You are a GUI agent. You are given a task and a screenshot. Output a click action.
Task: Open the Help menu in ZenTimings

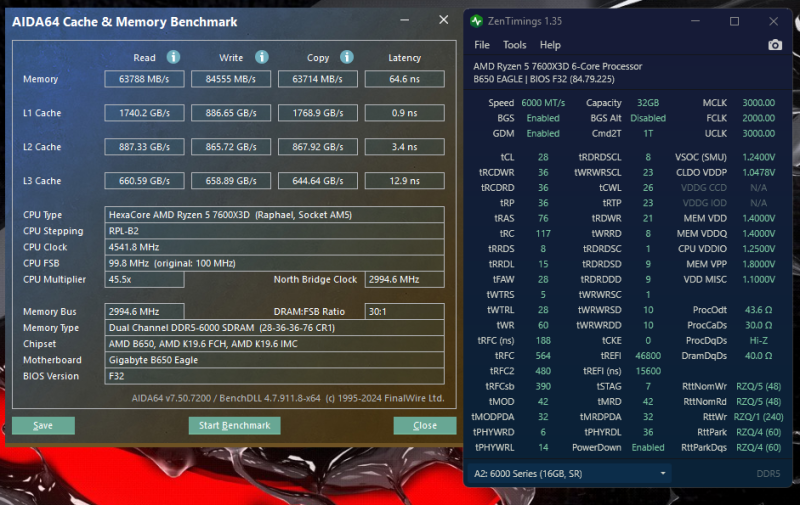click(x=550, y=45)
